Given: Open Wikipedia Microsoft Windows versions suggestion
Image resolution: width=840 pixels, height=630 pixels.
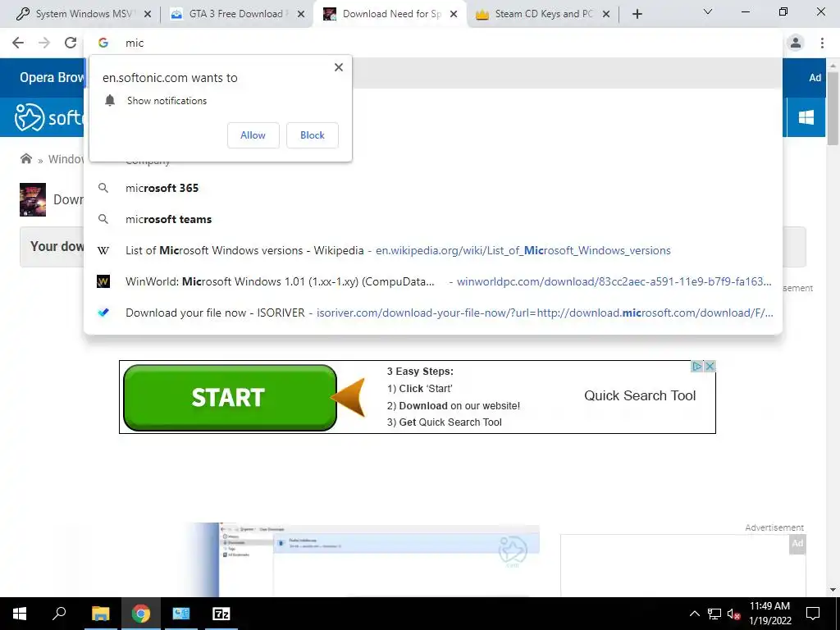Looking at the screenshot, I should [433, 250].
